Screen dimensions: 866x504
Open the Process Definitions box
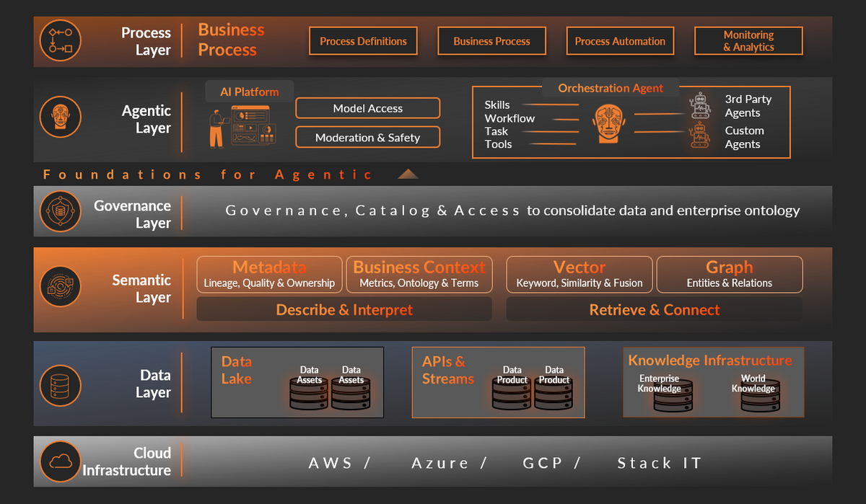click(x=363, y=41)
